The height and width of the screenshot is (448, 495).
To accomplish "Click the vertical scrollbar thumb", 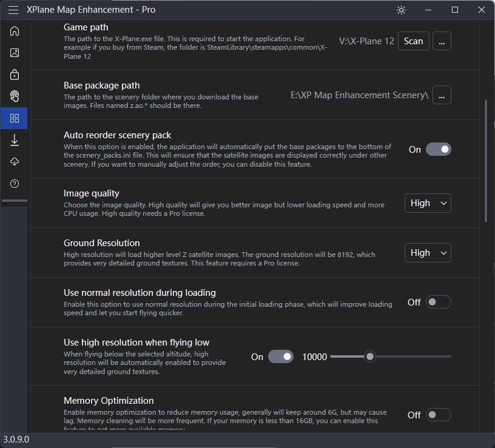I will pyautogui.click(x=485, y=161).
